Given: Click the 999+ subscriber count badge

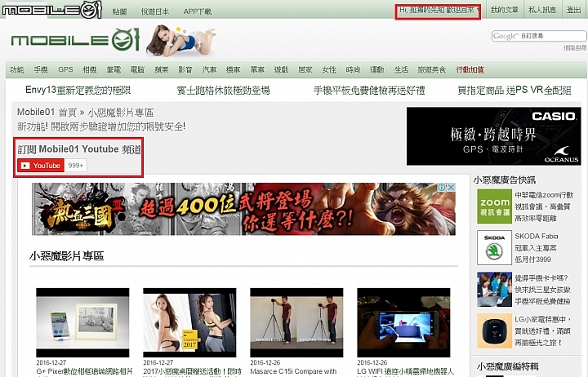Looking at the screenshot, I should (x=76, y=166).
